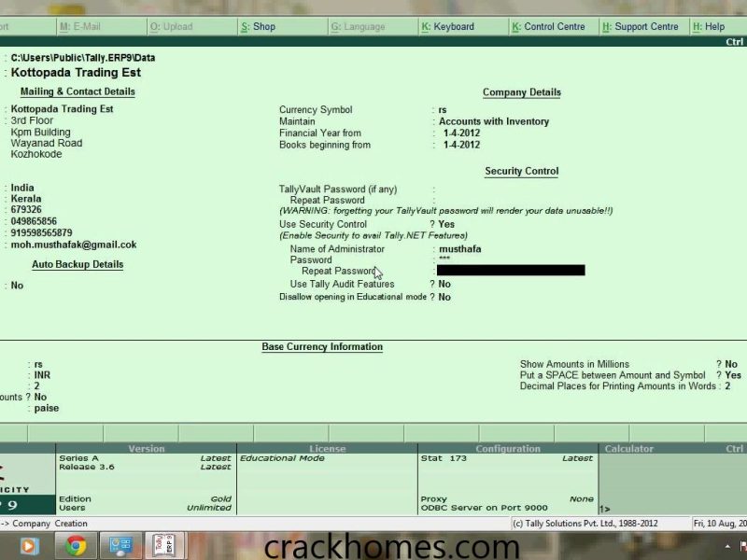747x560 pixels.
Task: Click mobile number 919598565879
Action: (x=41, y=232)
